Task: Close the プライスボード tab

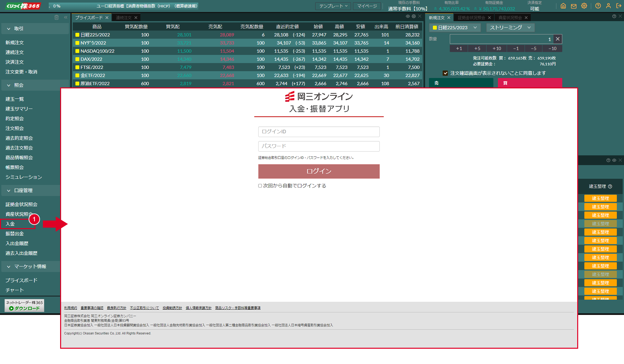Action: click(x=107, y=18)
